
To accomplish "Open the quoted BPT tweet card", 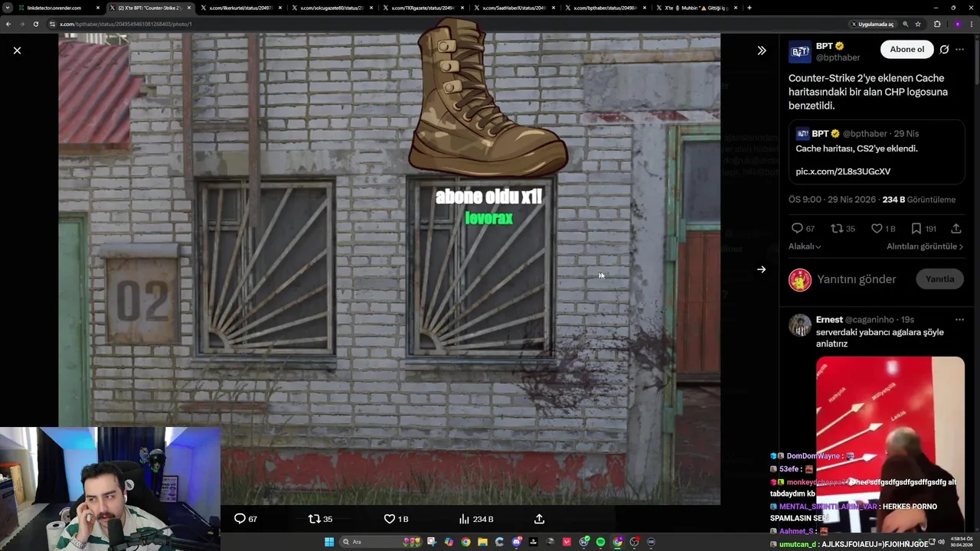I will click(877, 152).
